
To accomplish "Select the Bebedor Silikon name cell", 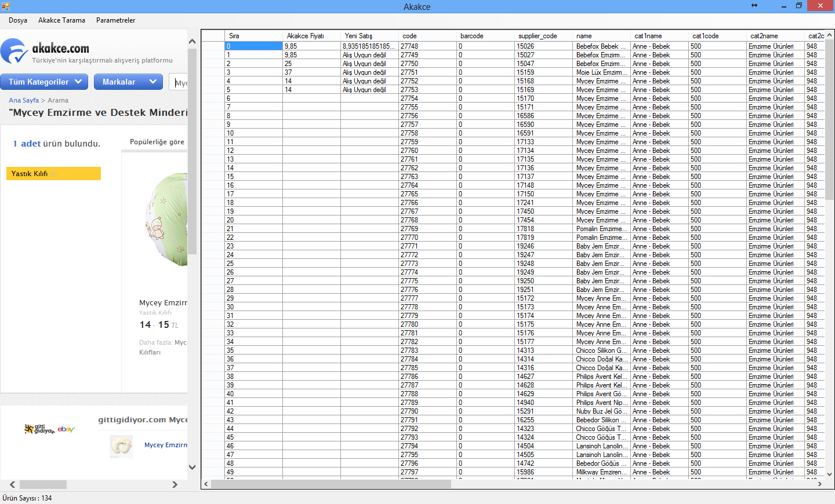I will click(602, 420).
